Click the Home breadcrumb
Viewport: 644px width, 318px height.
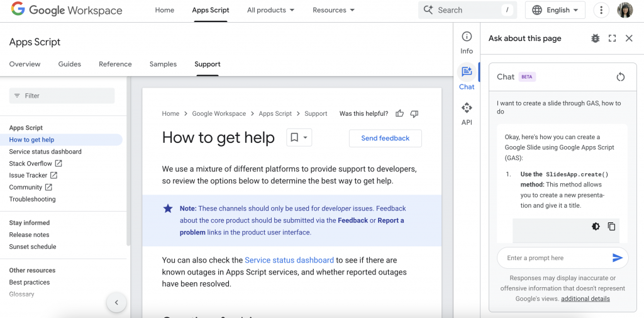click(x=170, y=114)
